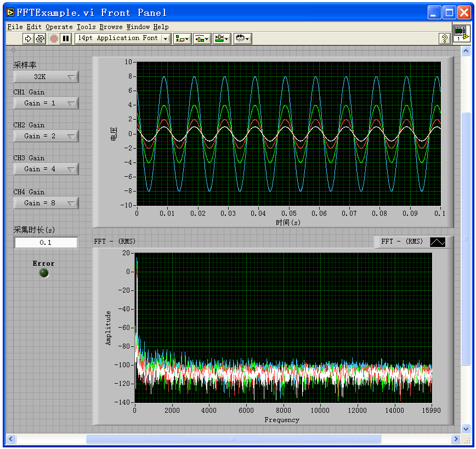
Task: Open the Operate menu
Action: point(59,26)
